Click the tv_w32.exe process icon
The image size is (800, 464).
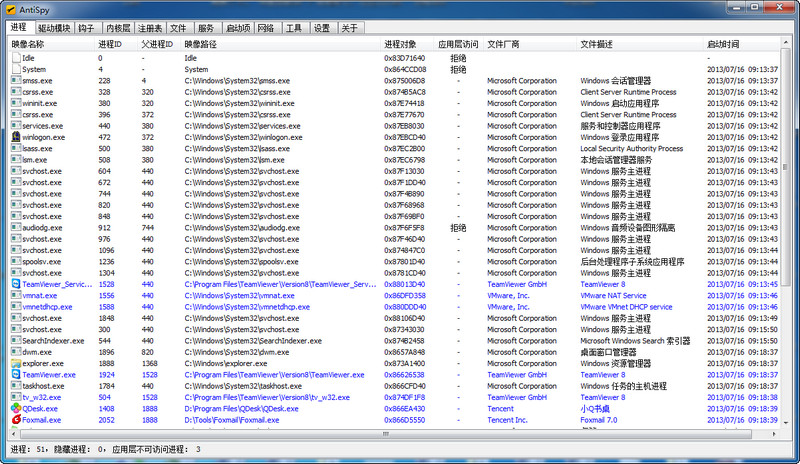(x=16, y=397)
